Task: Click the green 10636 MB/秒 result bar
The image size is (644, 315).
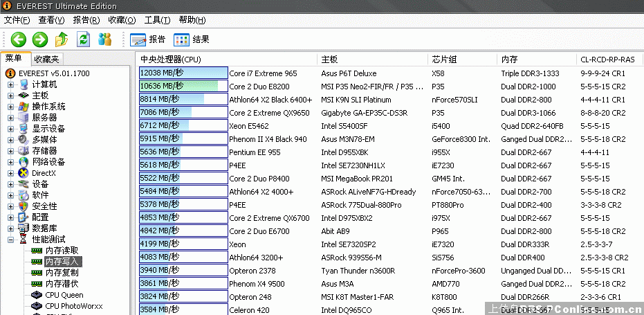Action: (183, 87)
